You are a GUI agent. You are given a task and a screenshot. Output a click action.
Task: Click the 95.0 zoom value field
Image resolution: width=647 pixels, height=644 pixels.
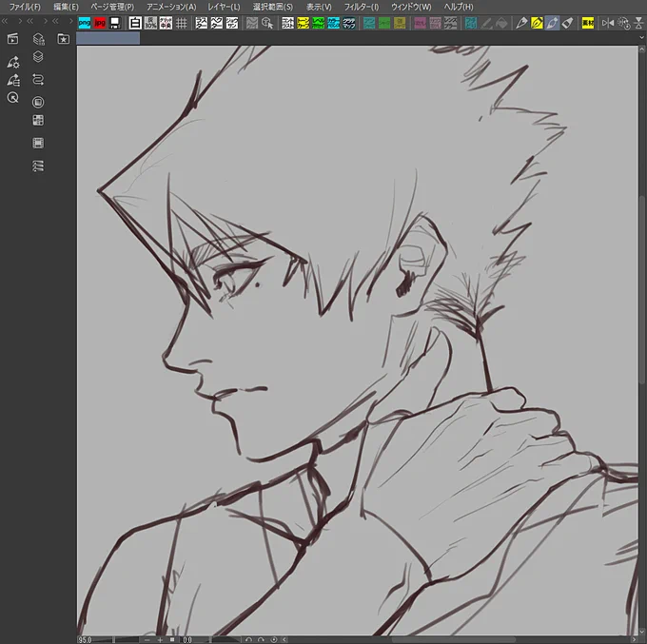click(x=86, y=640)
